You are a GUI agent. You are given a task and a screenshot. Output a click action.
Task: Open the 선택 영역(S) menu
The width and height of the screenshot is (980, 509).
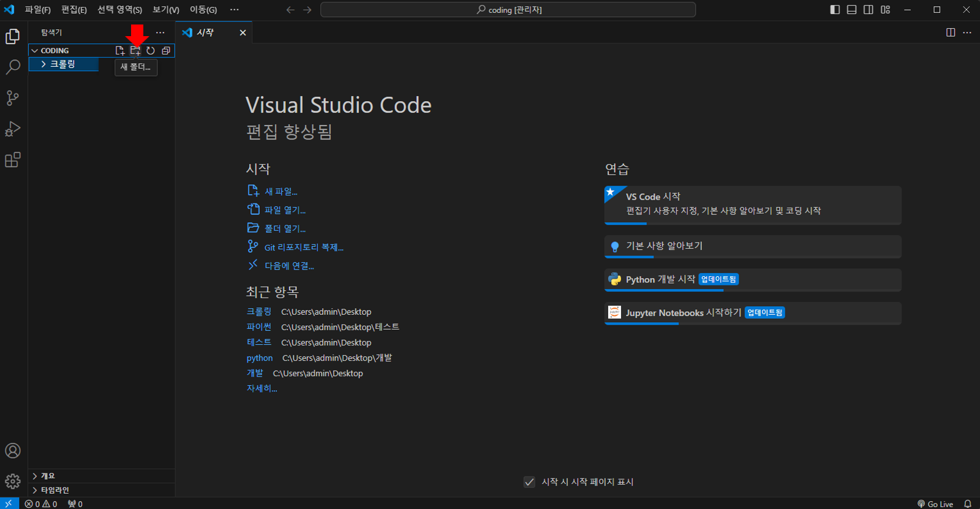pyautogui.click(x=119, y=10)
